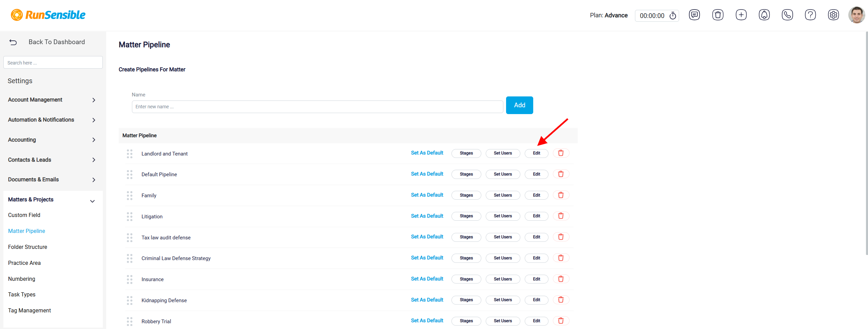Delete the Litigation pipeline
This screenshot has width=868, height=329.
coord(561,216)
